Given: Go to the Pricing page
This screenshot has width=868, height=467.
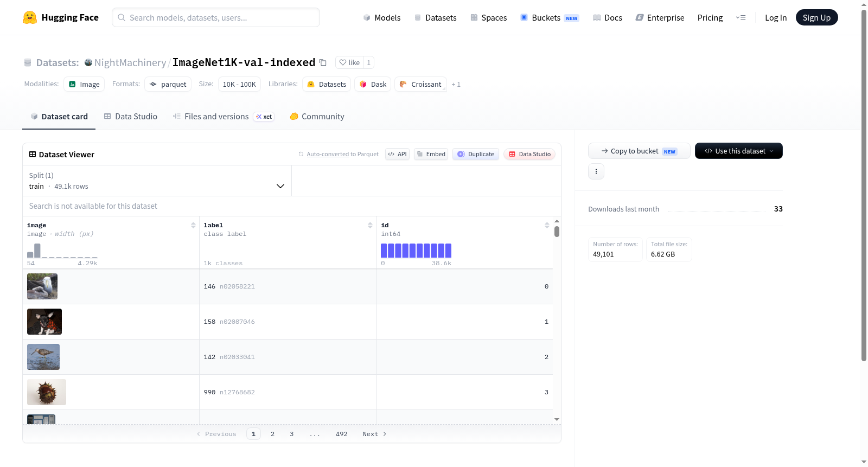Looking at the screenshot, I should (x=710, y=17).
